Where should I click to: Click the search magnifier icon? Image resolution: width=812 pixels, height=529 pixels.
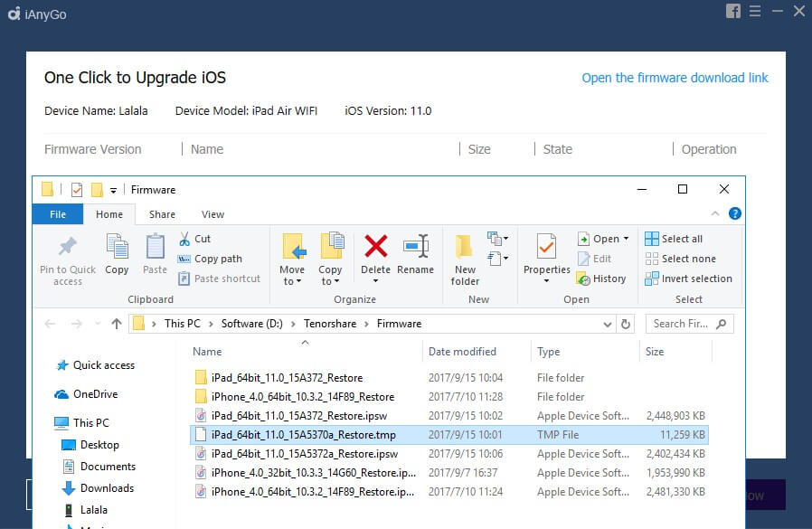pos(721,324)
